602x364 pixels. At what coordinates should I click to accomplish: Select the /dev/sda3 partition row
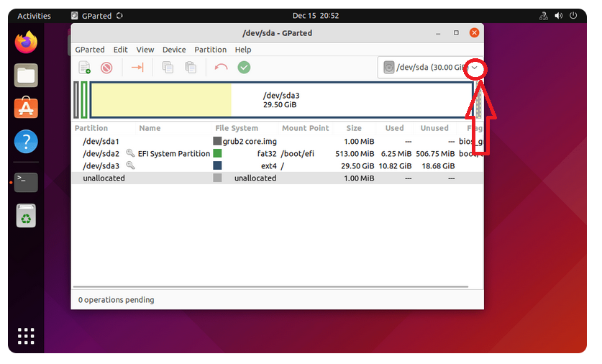click(x=277, y=166)
